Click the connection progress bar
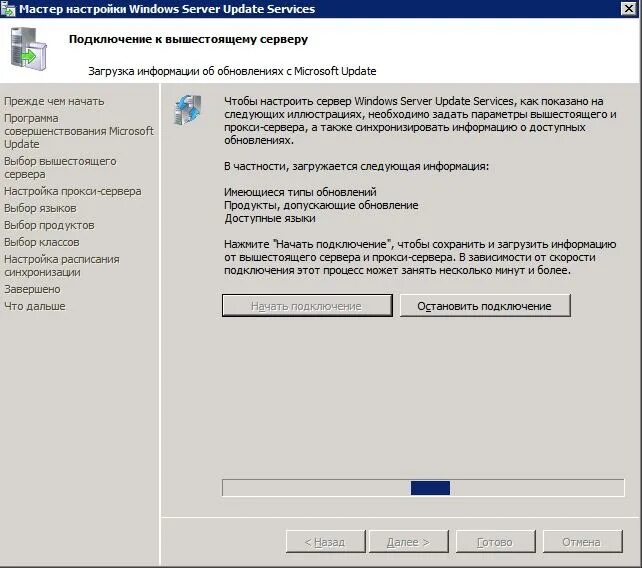 pyautogui.click(x=423, y=488)
